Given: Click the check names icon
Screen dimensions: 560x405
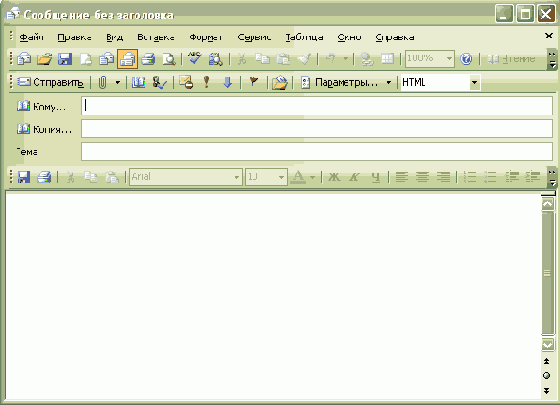Looking at the screenshot, I should [159, 82].
